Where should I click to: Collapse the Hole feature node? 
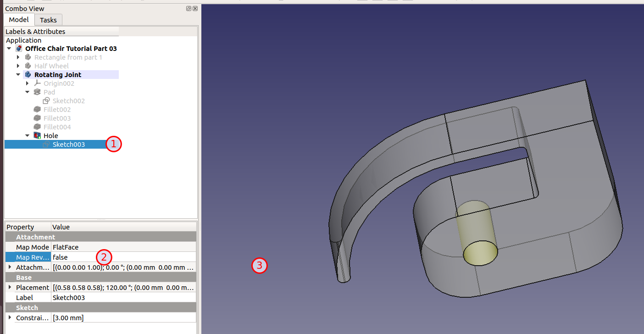(27, 136)
